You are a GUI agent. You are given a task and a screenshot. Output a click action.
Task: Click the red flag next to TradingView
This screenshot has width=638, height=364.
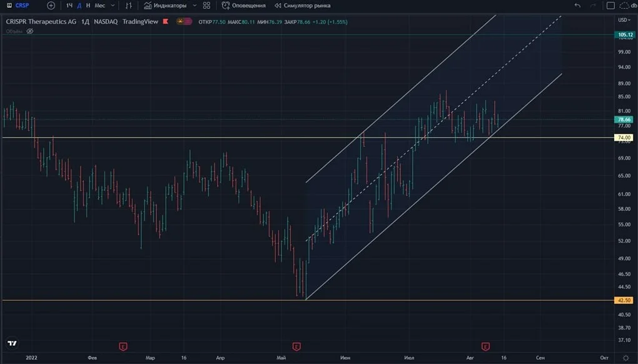pyautogui.click(x=166, y=21)
